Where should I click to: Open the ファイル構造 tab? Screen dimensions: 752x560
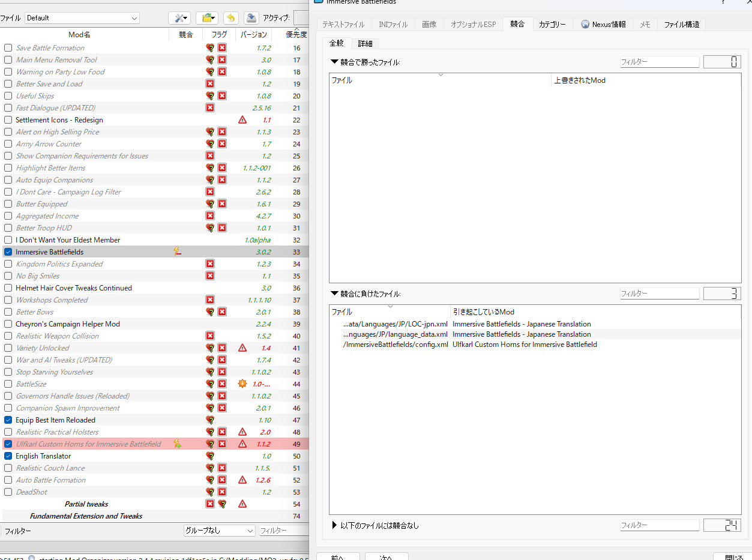click(681, 25)
